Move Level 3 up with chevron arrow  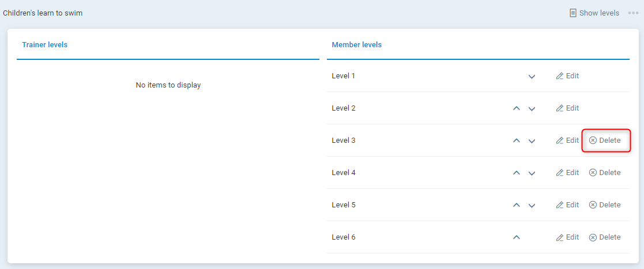(x=517, y=141)
